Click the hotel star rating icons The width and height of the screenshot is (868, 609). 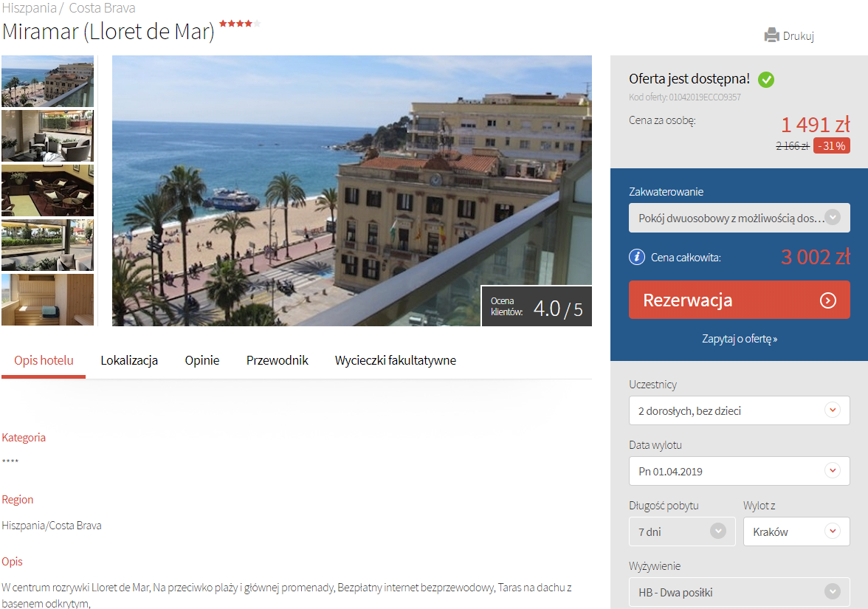(239, 24)
